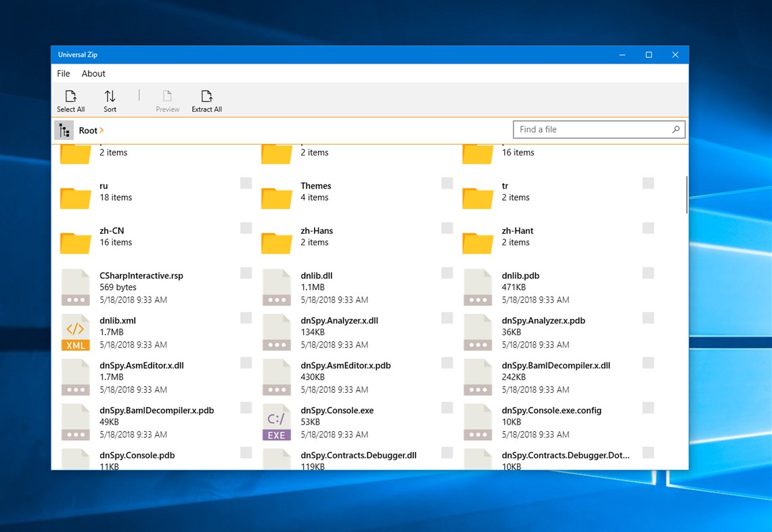Click the Select All toolbar button
The image size is (772, 532).
[70, 99]
